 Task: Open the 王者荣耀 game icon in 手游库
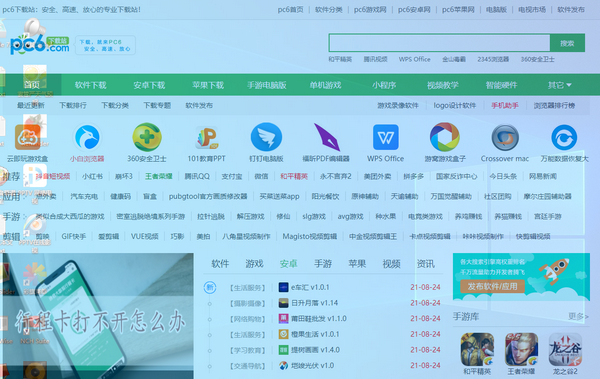521,349
